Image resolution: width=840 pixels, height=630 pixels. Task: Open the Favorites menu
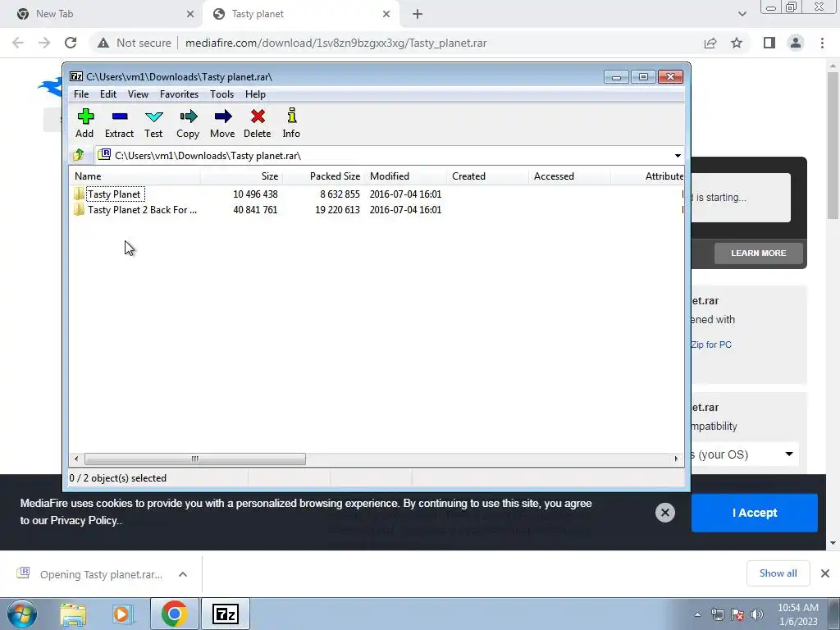tap(179, 94)
